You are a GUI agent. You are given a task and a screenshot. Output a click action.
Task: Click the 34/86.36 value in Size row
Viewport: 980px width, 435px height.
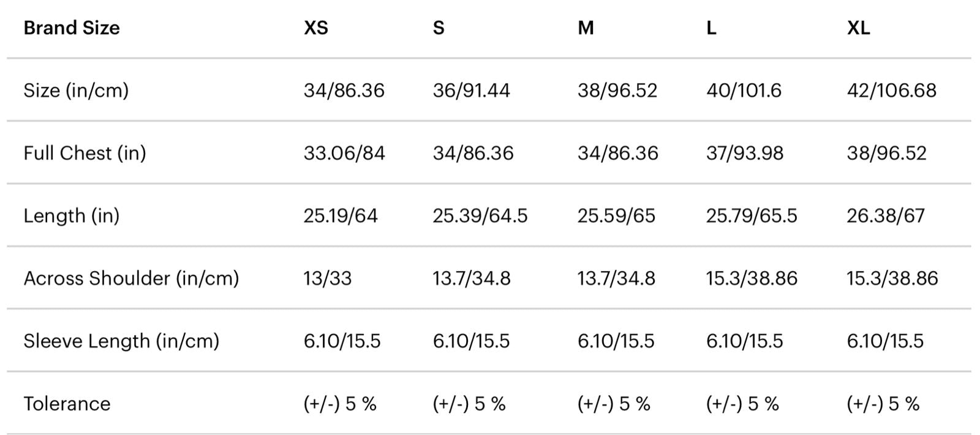point(344,91)
